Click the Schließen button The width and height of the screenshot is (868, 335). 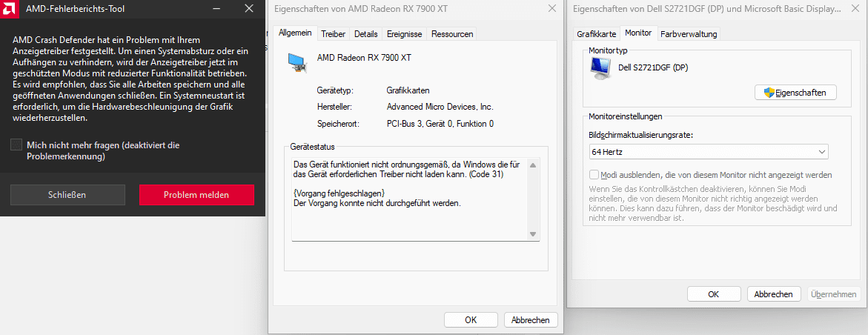pos(67,195)
